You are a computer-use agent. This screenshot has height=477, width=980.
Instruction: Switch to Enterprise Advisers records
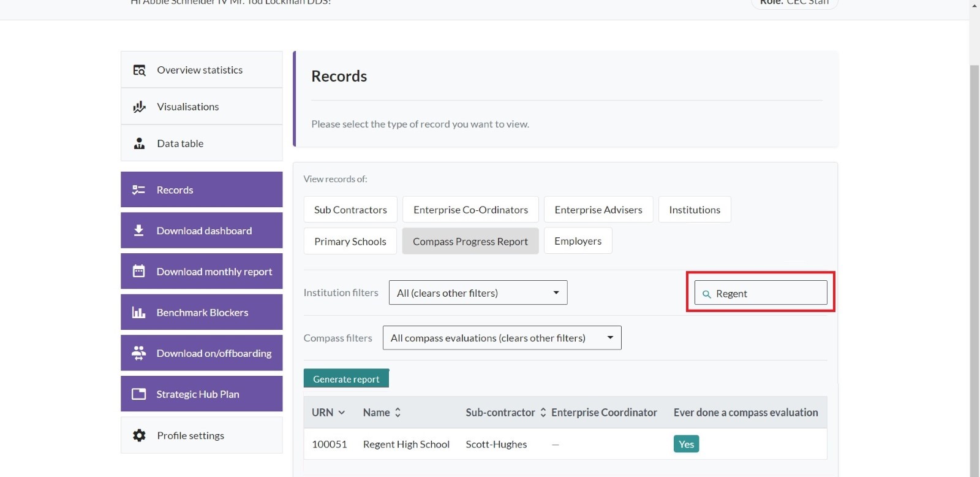coord(598,210)
